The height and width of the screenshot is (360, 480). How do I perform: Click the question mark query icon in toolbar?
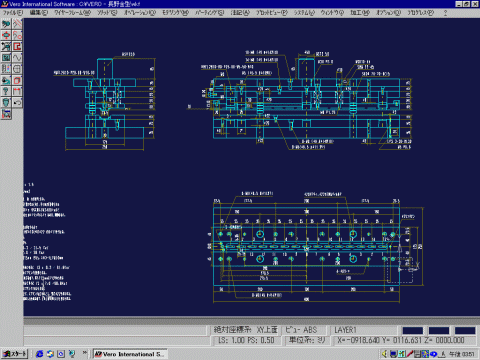6,91
